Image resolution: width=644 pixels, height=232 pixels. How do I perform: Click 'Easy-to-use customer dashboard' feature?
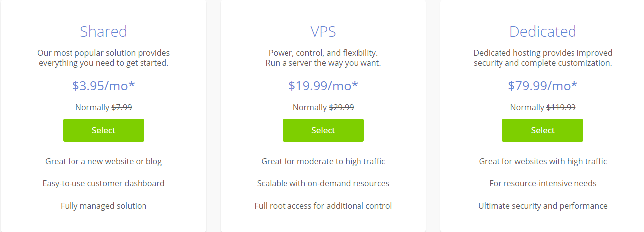103,183
